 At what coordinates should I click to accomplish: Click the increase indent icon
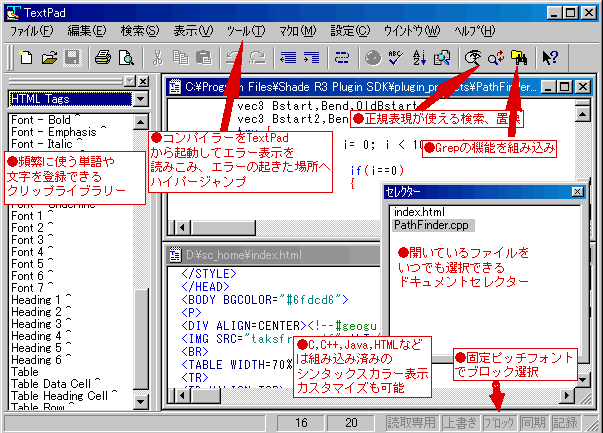[x=311, y=58]
